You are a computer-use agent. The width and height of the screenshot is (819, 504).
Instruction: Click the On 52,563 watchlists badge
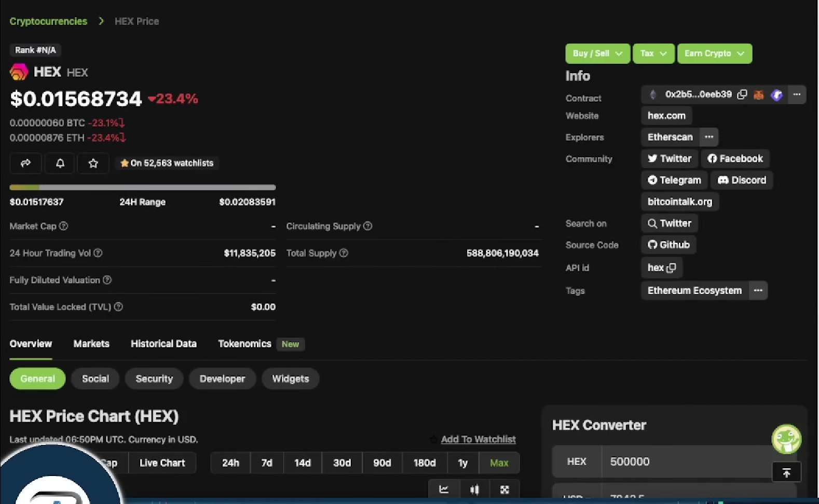167,163
